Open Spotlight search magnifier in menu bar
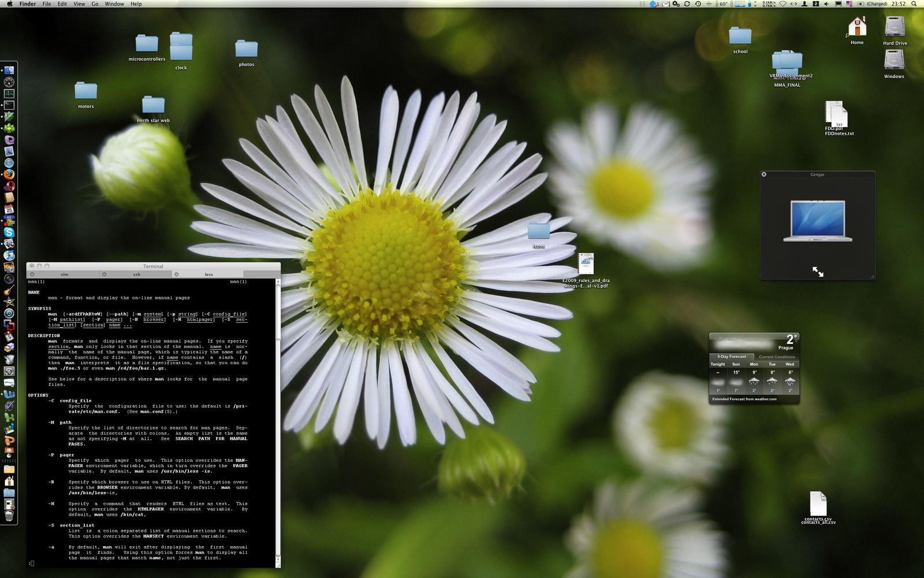 914,4
